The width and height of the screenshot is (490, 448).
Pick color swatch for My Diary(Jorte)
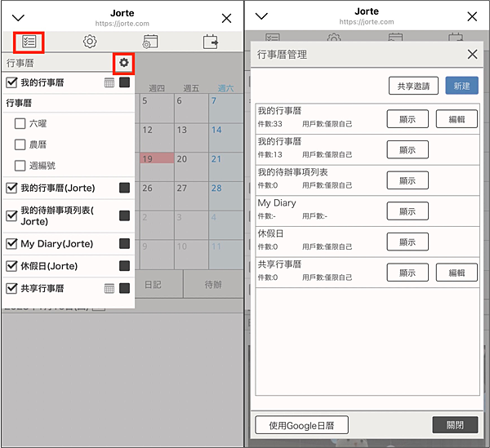coord(124,243)
